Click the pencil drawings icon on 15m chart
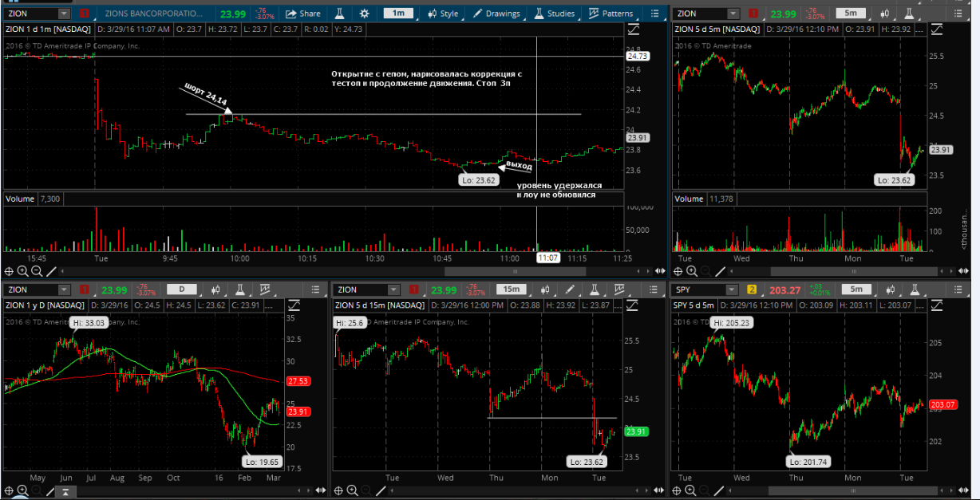This screenshot has height=500, width=980. (x=570, y=289)
